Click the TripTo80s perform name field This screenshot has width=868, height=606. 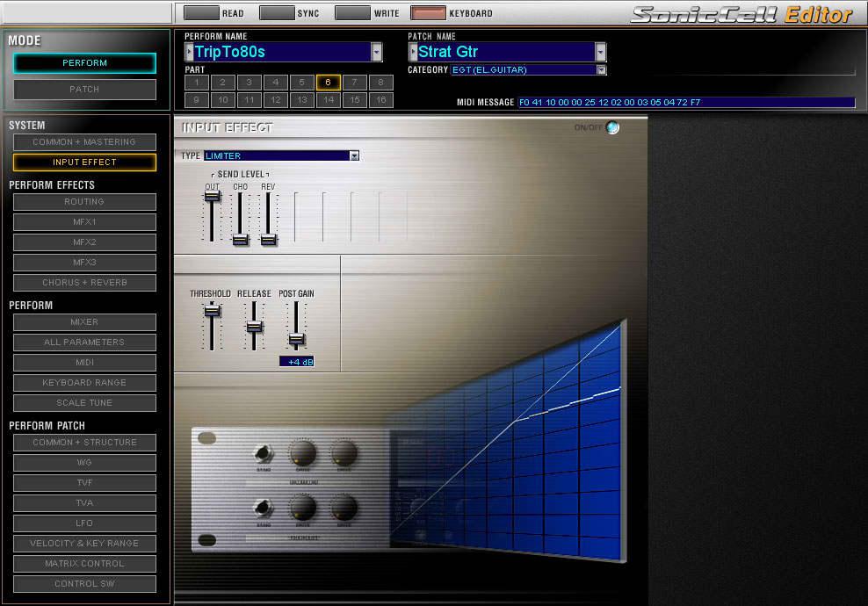[282, 52]
